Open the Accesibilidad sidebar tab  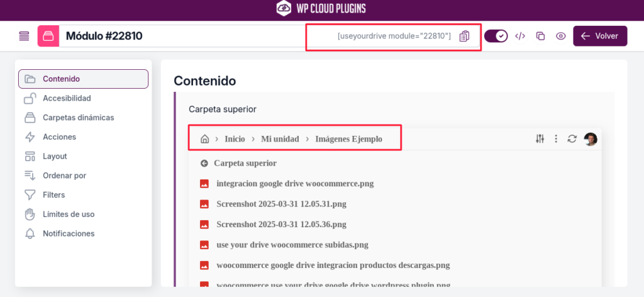tap(84, 98)
